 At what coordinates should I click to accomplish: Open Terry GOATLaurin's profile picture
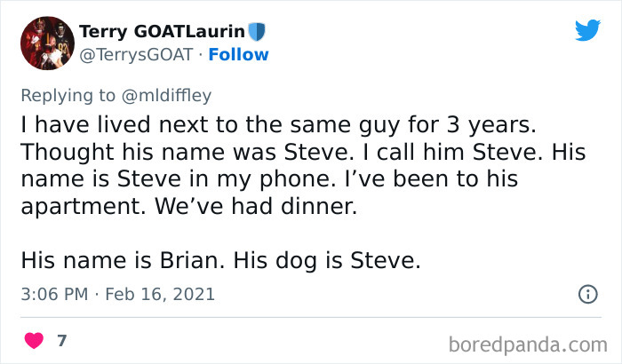coord(46,44)
